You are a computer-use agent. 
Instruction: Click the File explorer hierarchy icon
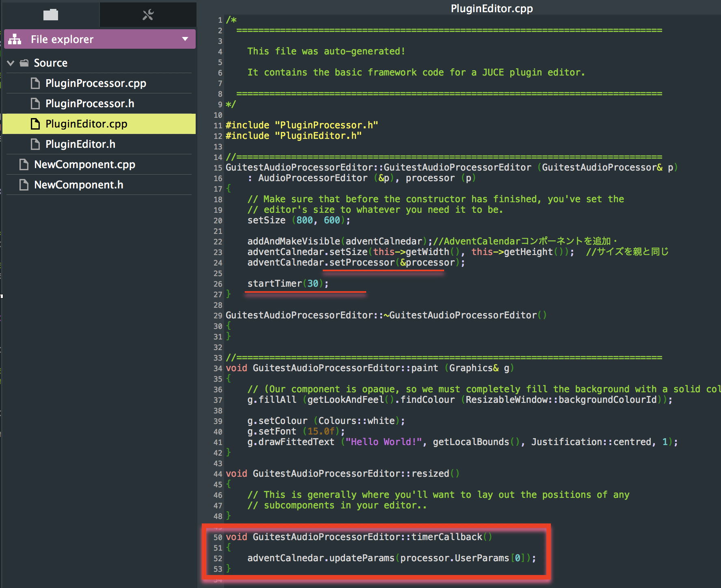pos(15,39)
